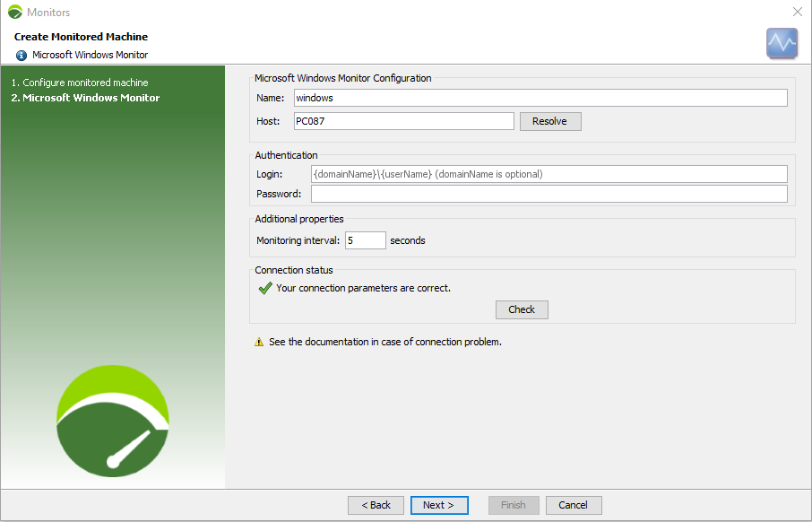Click the large green gauge logo
812x522 pixels.
click(113, 421)
